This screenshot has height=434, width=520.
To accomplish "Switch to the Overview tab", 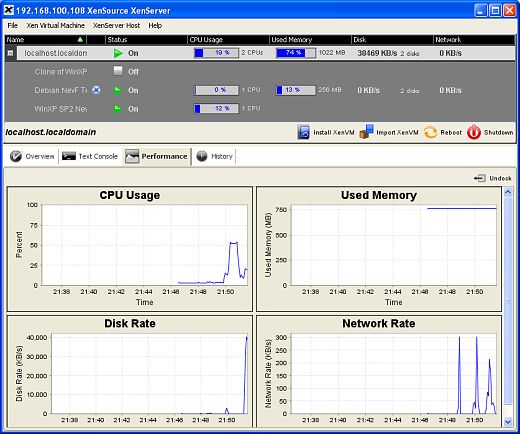I will tap(32, 156).
